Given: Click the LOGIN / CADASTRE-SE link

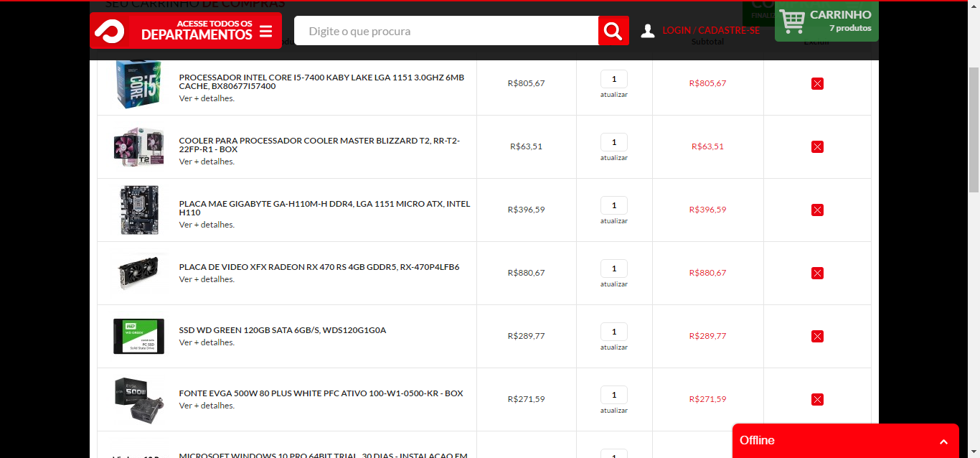Looking at the screenshot, I should tap(711, 30).
